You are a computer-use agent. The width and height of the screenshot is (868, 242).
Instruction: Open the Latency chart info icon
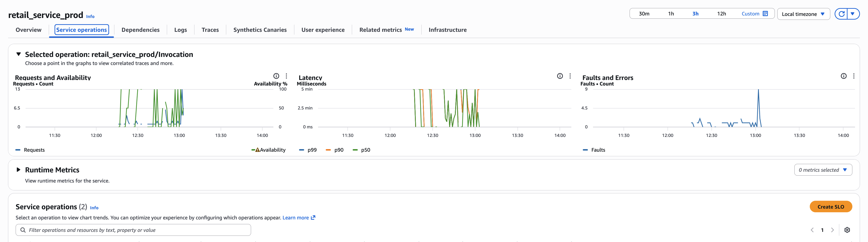560,76
